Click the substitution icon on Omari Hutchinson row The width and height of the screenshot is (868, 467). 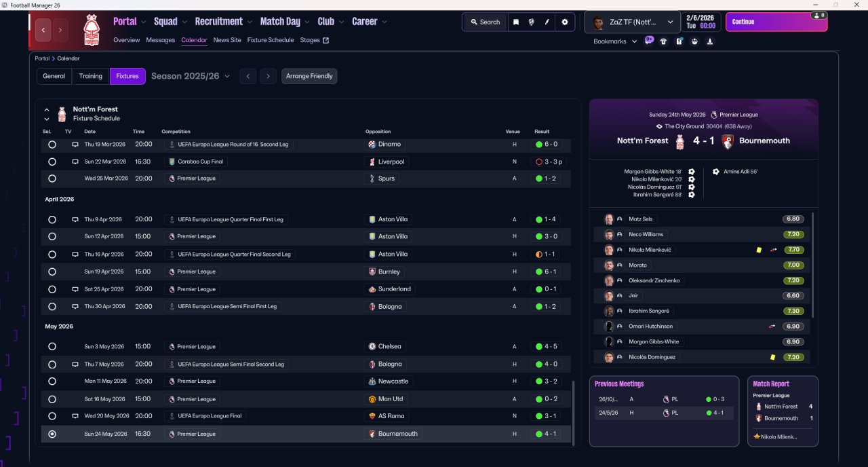click(x=772, y=326)
